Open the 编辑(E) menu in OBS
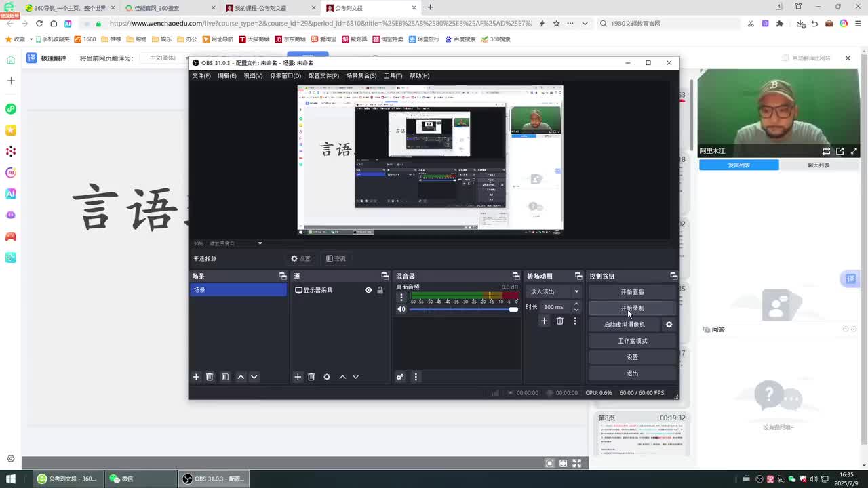This screenshot has width=868, height=488. click(x=227, y=75)
